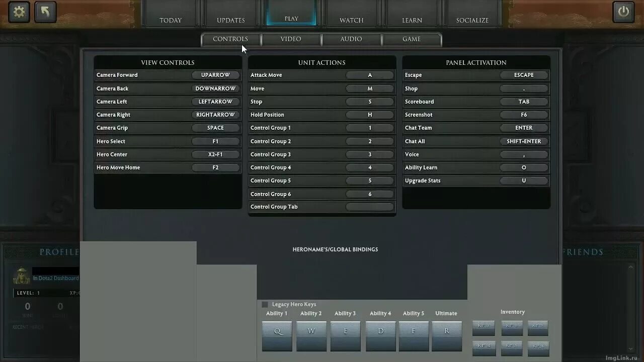
Task: Rebind Ability 1 key Q
Action: click(x=277, y=335)
